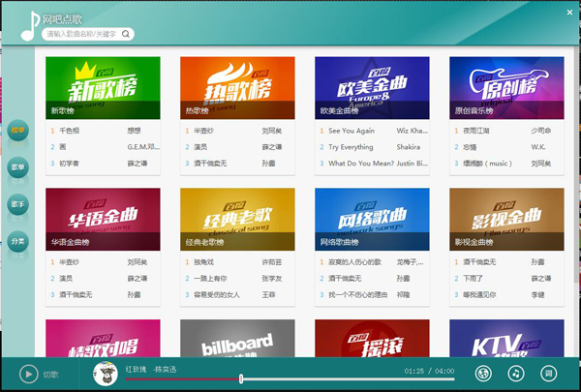Click artist W.K. in 原创音乐榜
The image size is (581, 392).
point(538,147)
